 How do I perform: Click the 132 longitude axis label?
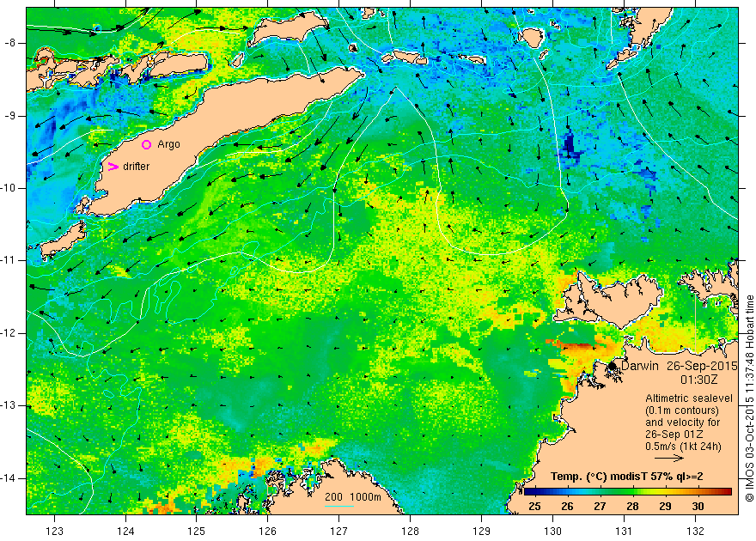click(695, 532)
